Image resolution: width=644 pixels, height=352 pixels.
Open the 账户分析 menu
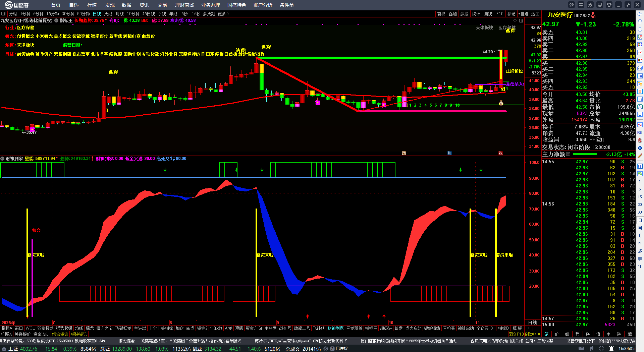click(263, 5)
